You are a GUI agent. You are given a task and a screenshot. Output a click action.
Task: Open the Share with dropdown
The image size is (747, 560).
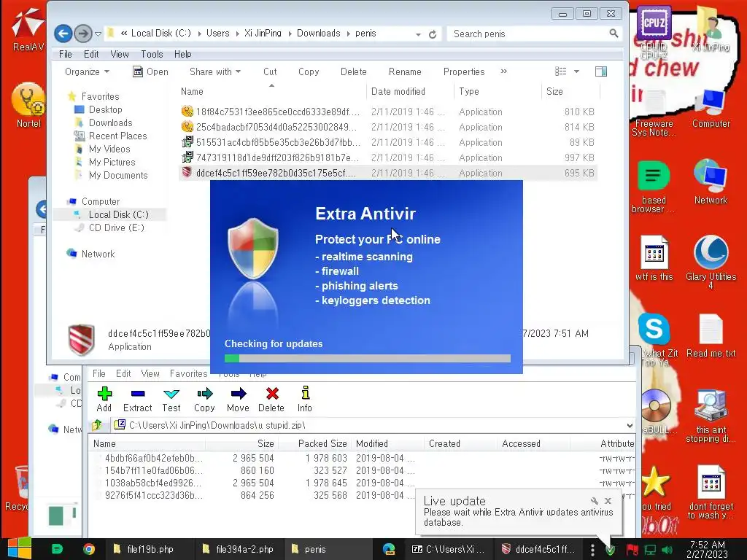[215, 71]
